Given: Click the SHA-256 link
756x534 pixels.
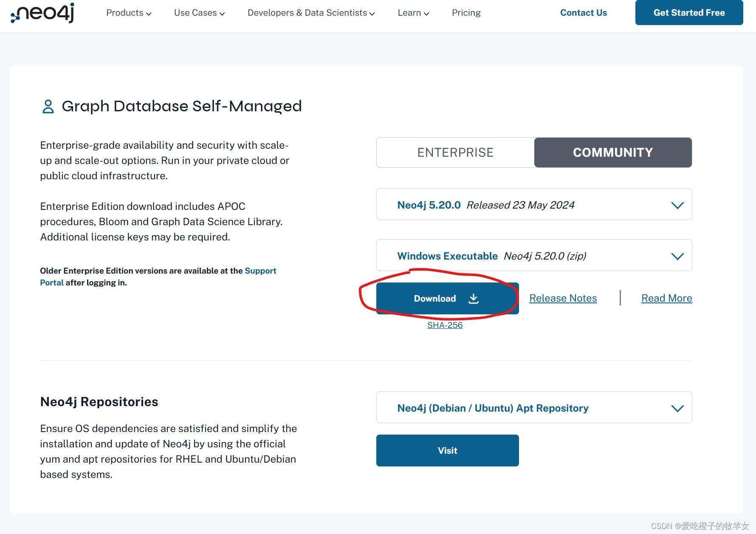Looking at the screenshot, I should point(445,325).
